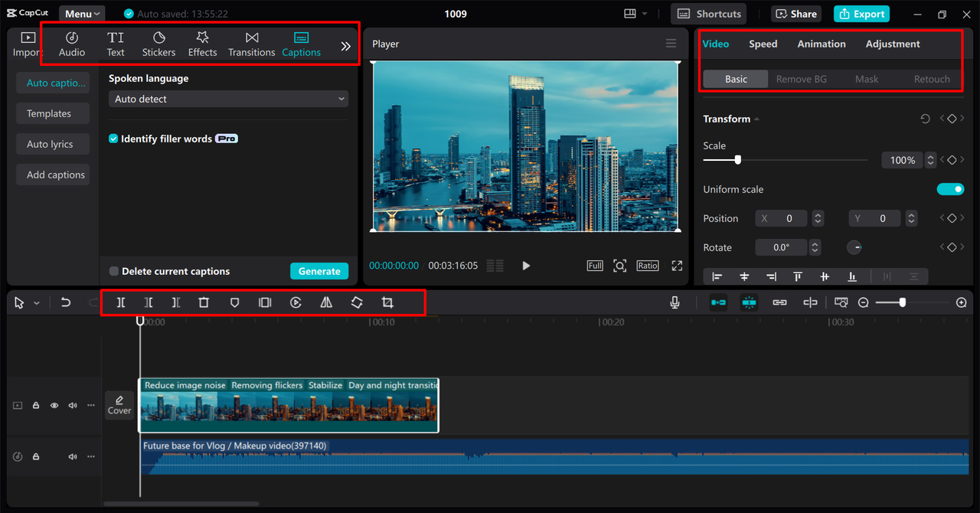Click the Export button
The height and width of the screenshot is (513, 980).
861,14
